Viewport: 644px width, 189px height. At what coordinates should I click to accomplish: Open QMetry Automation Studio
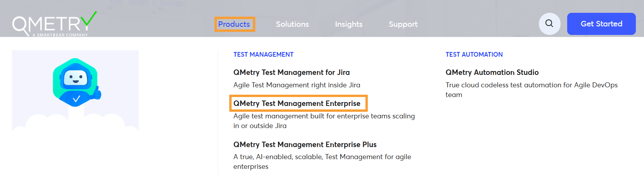492,72
